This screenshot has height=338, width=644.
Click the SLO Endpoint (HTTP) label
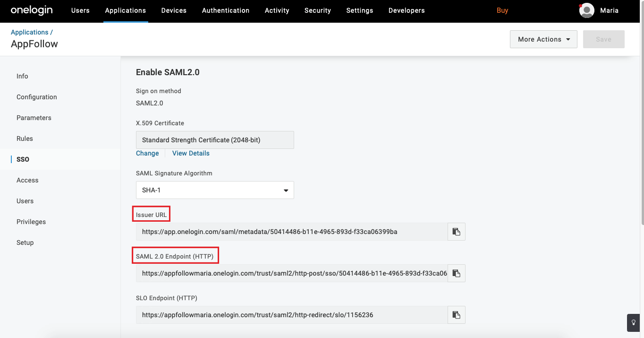[167, 298]
